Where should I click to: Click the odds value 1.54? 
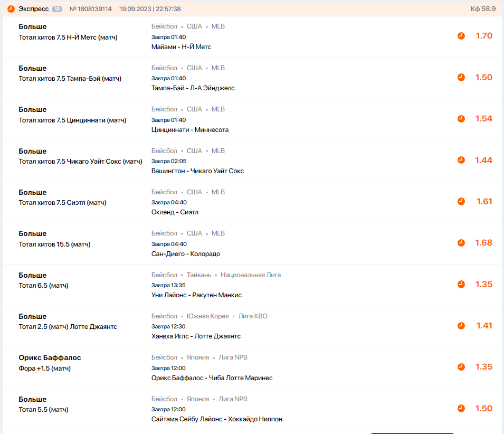pyautogui.click(x=484, y=119)
